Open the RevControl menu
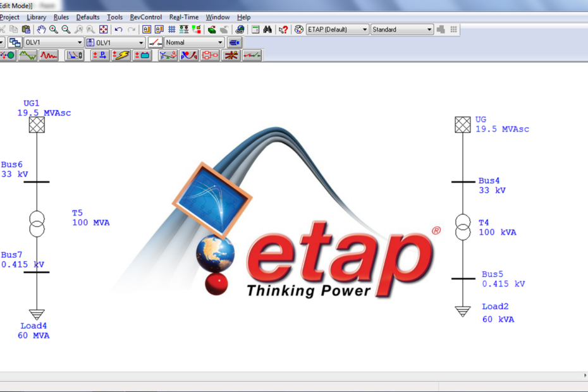This screenshot has height=392, width=588. tap(146, 17)
